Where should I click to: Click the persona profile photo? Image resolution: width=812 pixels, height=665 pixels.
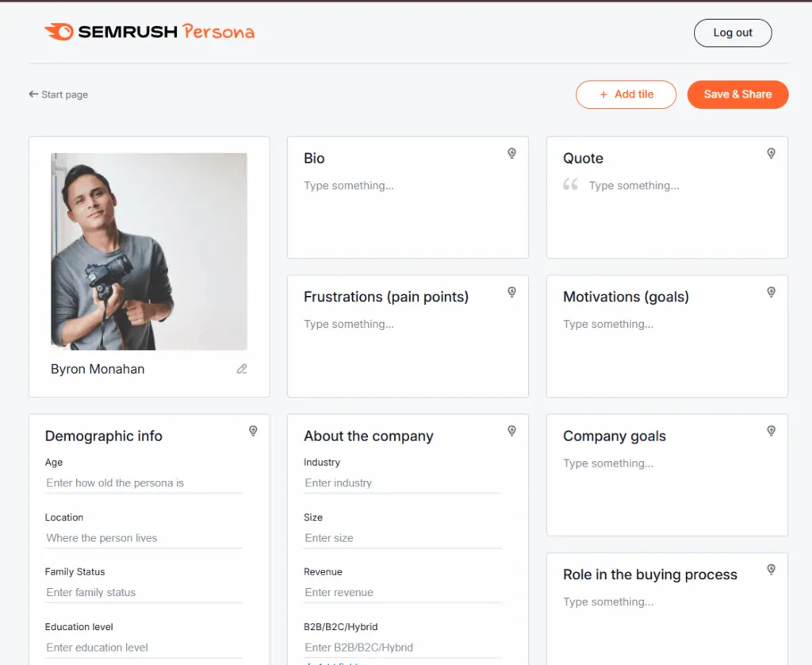click(x=149, y=252)
